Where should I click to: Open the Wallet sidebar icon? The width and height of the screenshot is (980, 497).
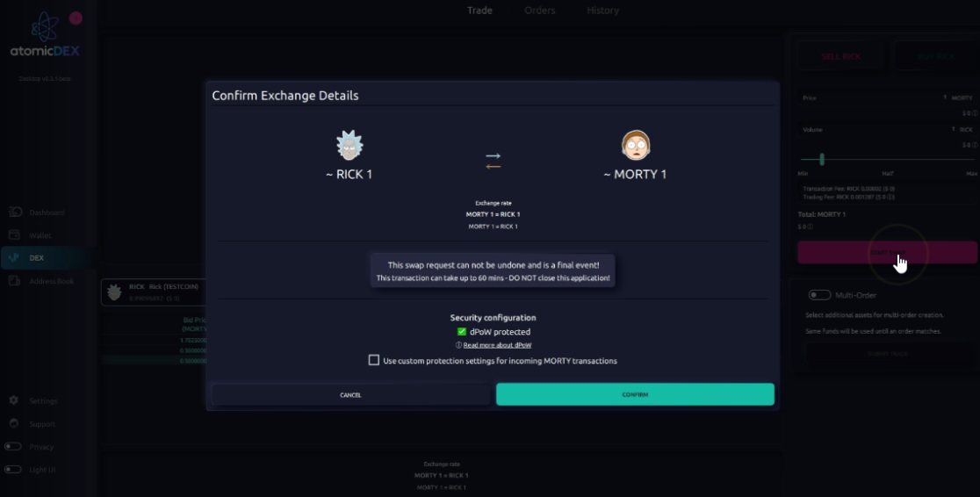pyautogui.click(x=14, y=235)
